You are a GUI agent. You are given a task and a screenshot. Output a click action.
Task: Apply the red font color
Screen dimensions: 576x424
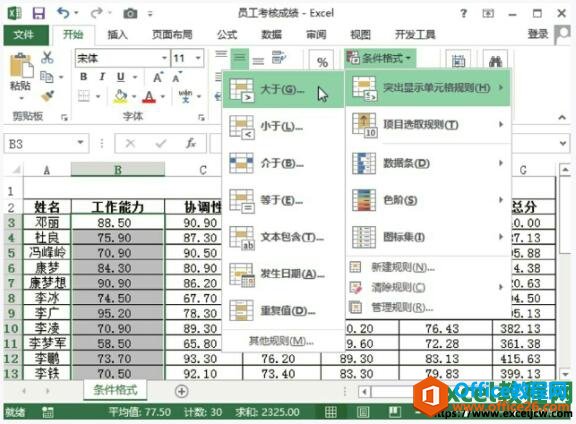(x=149, y=97)
